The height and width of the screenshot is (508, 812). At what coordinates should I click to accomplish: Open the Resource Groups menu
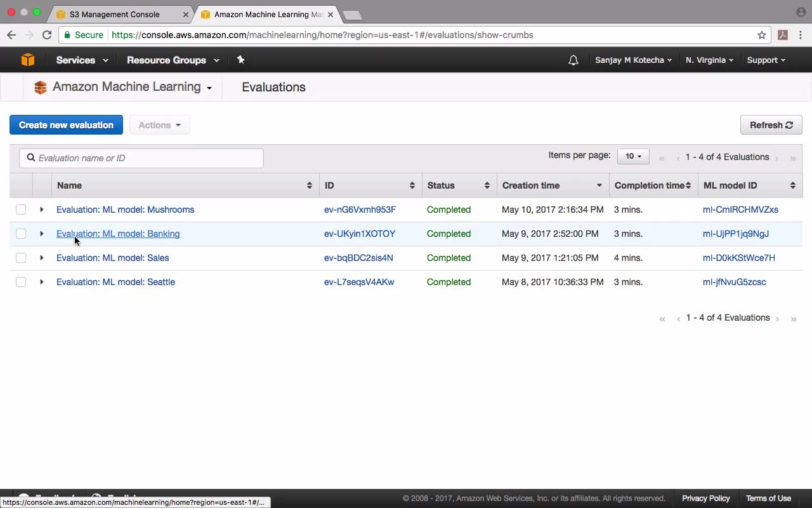tap(173, 60)
